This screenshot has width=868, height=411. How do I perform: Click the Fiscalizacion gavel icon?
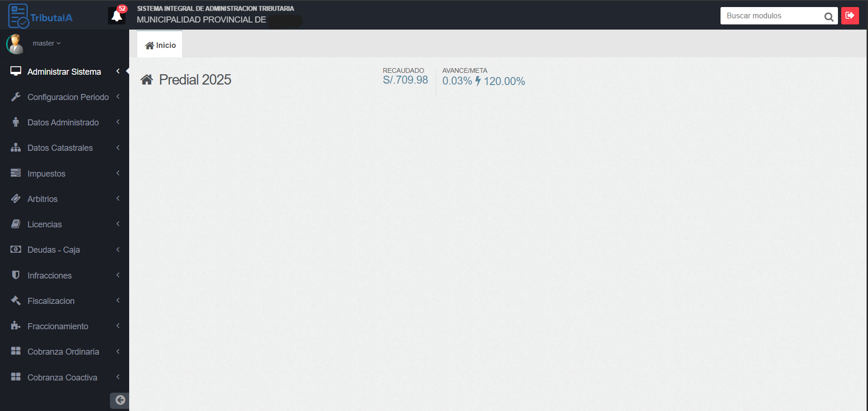click(16, 301)
